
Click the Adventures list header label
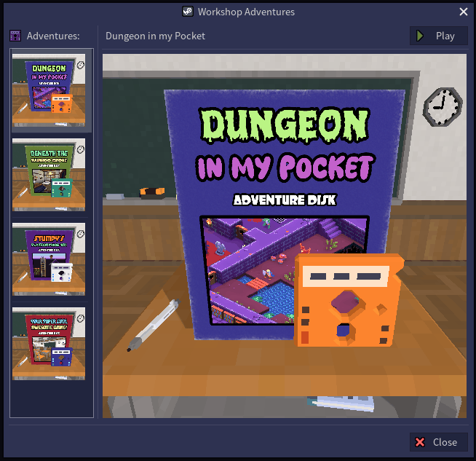point(52,36)
